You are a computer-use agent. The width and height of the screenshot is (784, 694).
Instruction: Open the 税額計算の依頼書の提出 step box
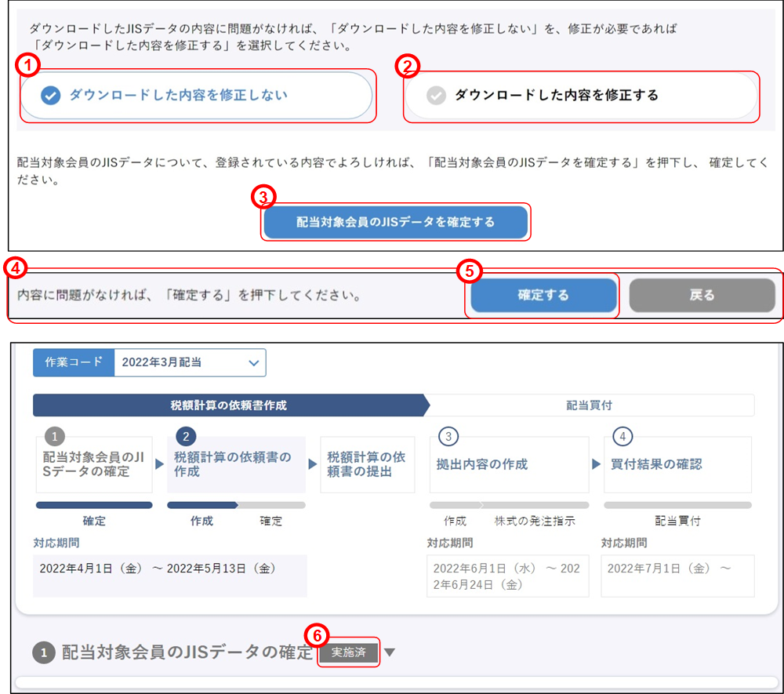coord(366,464)
